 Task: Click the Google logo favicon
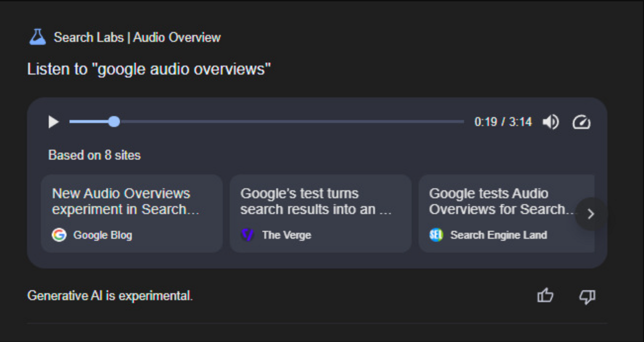[59, 235]
